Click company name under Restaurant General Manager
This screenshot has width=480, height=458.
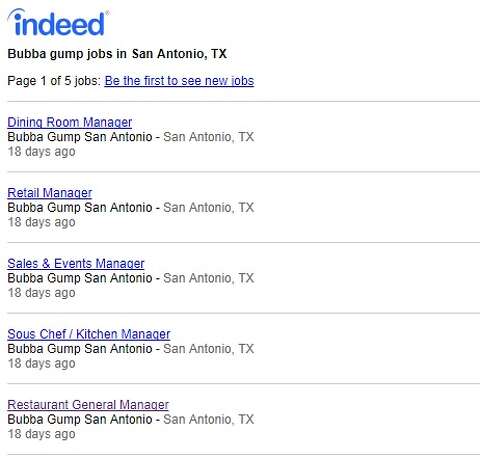click(x=80, y=419)
